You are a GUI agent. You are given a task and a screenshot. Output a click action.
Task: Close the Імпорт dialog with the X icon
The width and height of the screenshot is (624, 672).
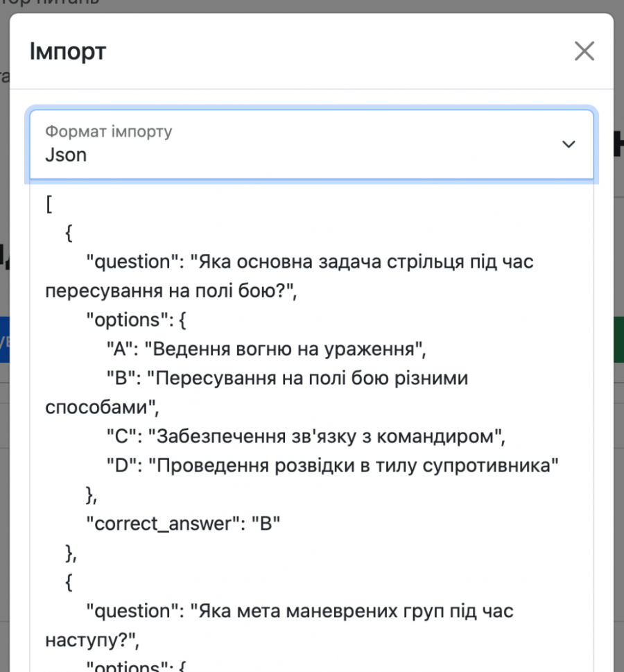(x=584, y=51)
